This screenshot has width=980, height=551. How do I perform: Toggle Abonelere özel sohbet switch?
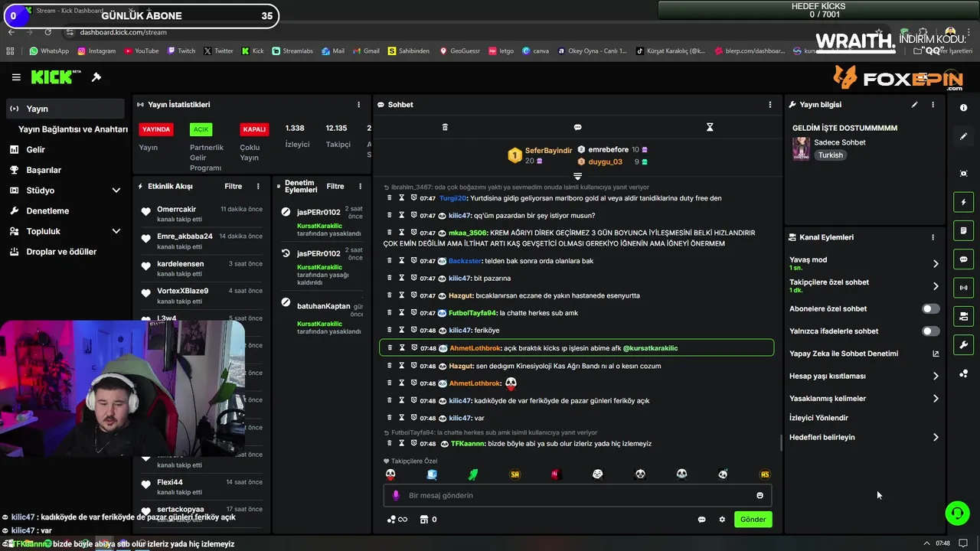click(x=930, y=309)
